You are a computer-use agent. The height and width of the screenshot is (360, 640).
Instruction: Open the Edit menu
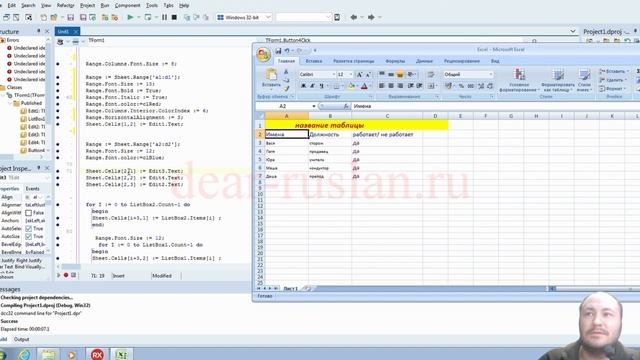tap(11, 5)
